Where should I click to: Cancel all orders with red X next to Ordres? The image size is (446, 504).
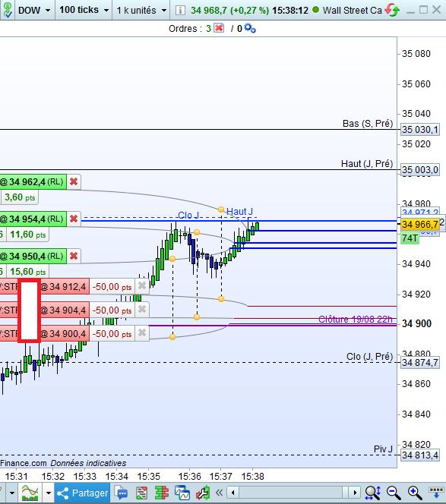(x=219, y=28)
